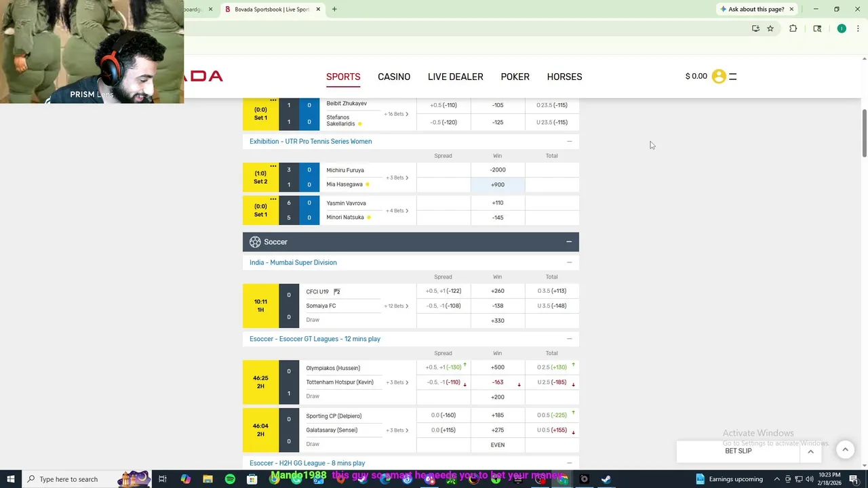Pick Olympiakos (Hussein) +500 win odds
Viewport: 868px width, 488px height.
tap(498, 367)
